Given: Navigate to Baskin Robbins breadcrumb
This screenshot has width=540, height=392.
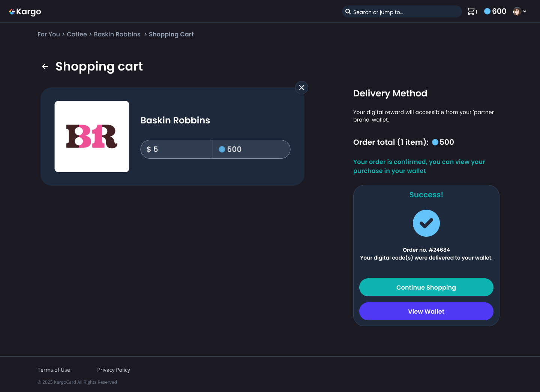Looking at the screenshot, I should tap(117, 34).
